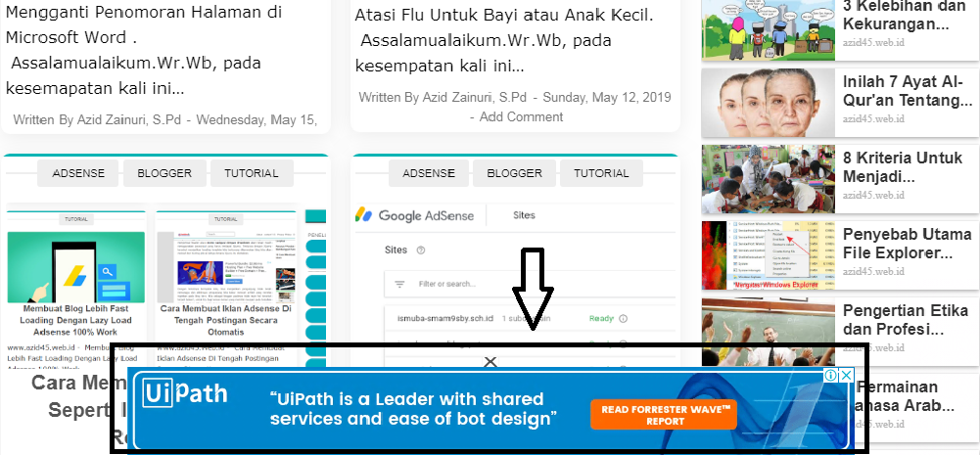The height and width of the screenshot is (455, 980).
Task: Select BLOGGER tag on the left post card
Action: pyautogui.click(x=164, y=173)
